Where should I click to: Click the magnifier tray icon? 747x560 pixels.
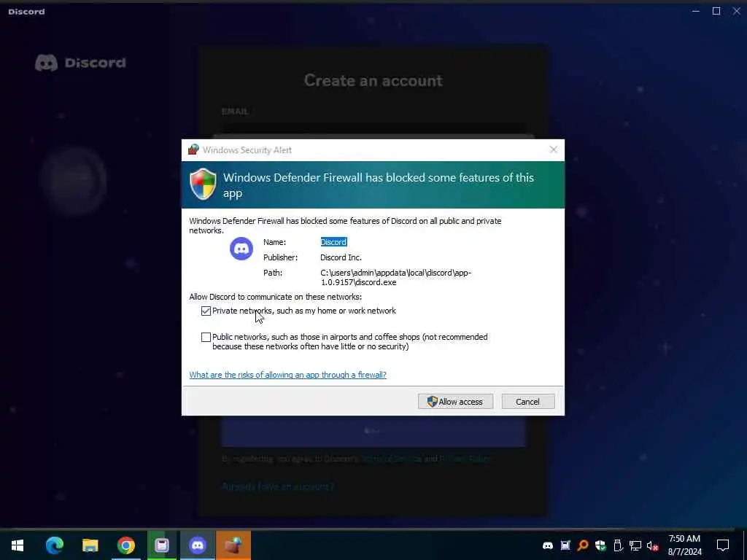[x=583, y=545]
